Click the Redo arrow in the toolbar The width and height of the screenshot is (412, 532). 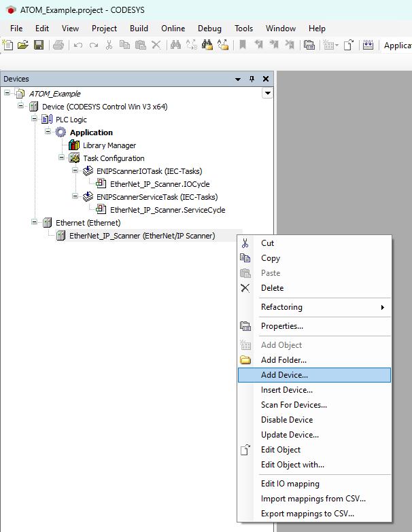pyautogui.click(x=94, y=45)
